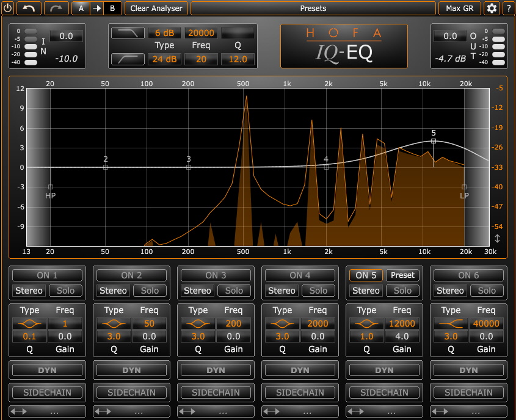Click band 6 link arrows icon
This screenshot has width=516, height=420.
440,411
